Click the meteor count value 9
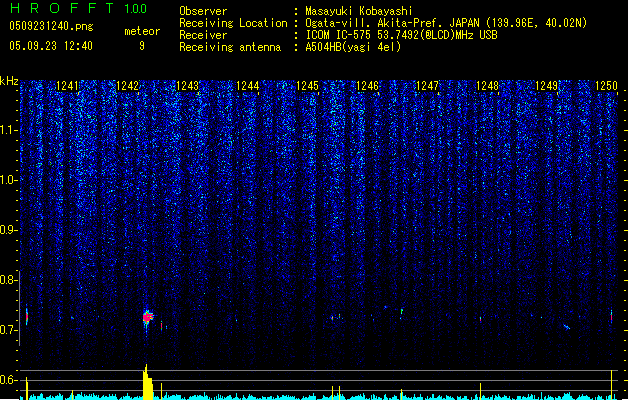The height and width of the screenshot is (400, 629). pyautogui.click(x=142, y=46)
